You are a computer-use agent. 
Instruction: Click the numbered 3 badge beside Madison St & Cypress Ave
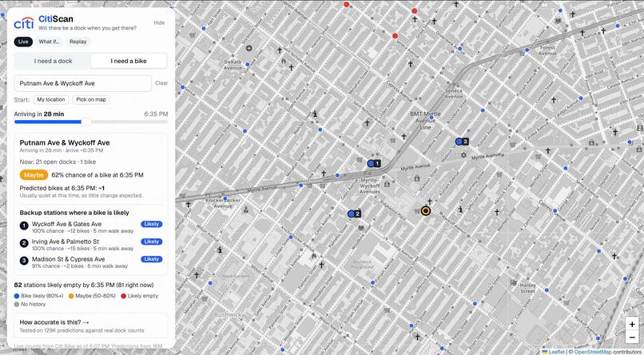(24, 261)
